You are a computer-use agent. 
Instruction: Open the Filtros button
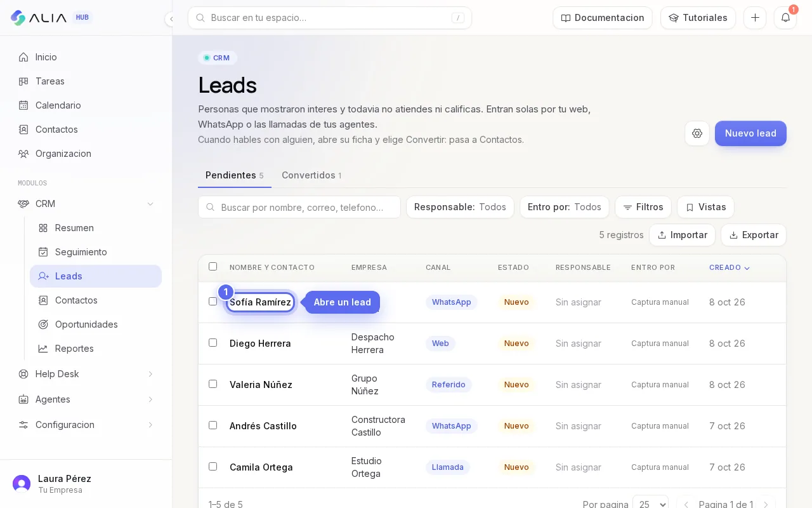point(643,207)
